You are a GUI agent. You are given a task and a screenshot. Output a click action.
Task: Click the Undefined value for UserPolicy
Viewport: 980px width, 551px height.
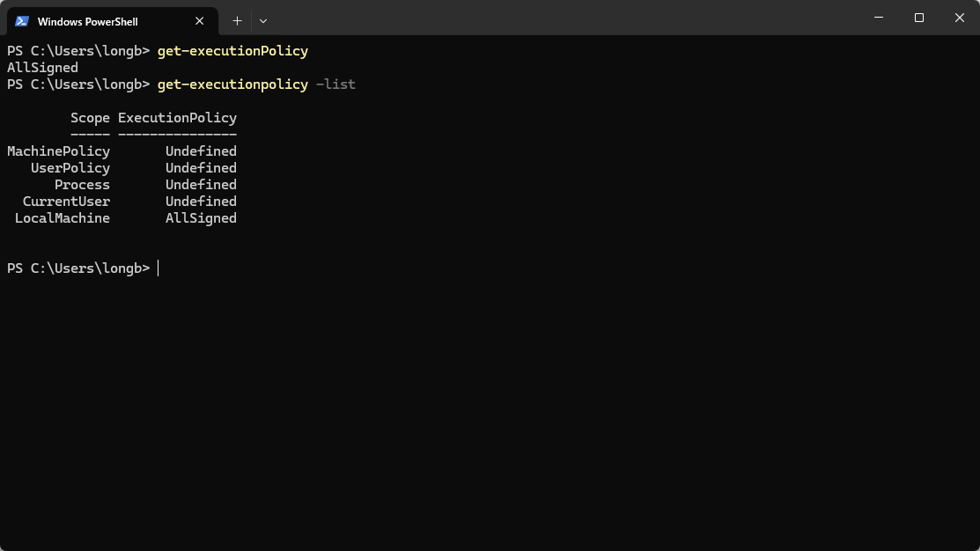click(x=202, y=168)
